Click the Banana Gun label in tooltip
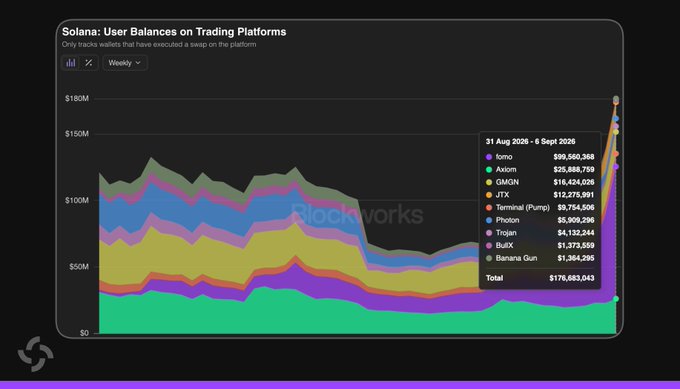 coord(517,258)
